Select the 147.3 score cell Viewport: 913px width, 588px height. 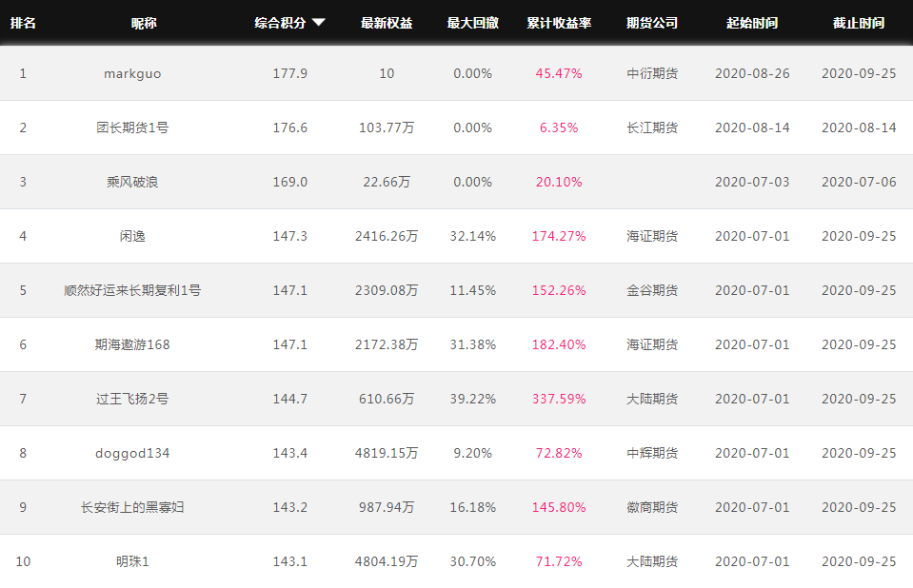pyautogui.click(x=290, y=236)
